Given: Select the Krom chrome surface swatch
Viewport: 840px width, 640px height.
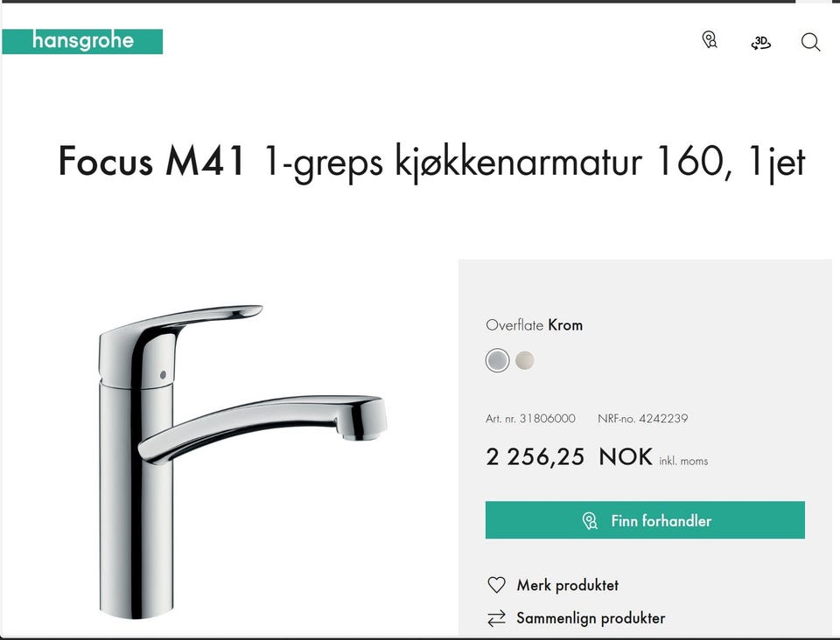Looking at the screenshot, I should click(497, 360).
